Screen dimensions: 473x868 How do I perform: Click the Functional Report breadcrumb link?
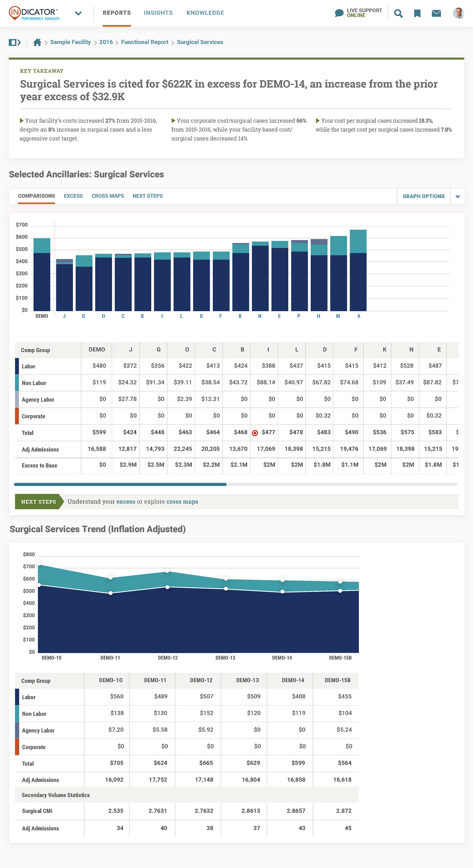tap(145, 42)
